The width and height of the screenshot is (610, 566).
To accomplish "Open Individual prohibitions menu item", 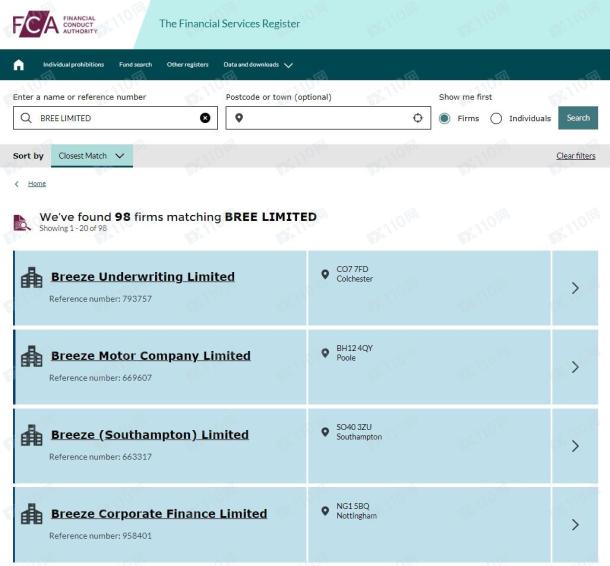I will (x=74, y=65).
